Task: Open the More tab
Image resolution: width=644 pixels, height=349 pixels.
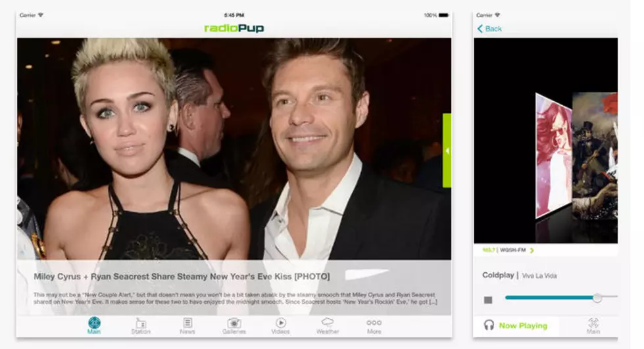Action: coord(374,325)
